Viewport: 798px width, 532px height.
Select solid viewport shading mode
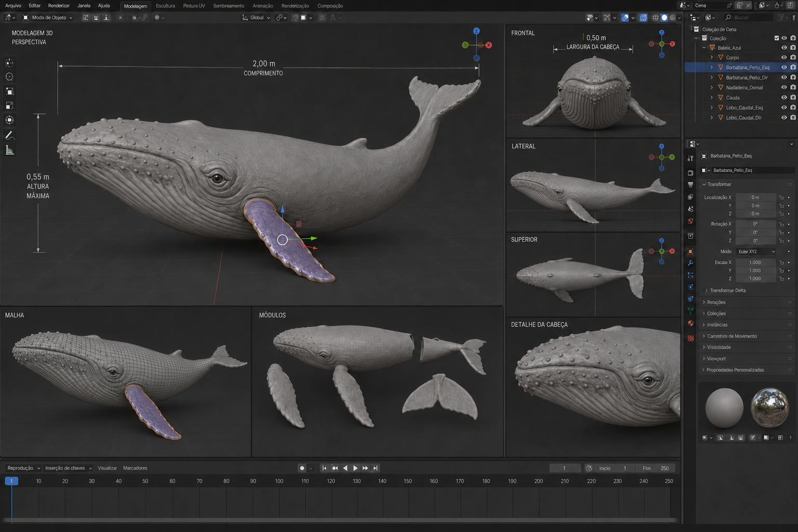click(664, 18)
